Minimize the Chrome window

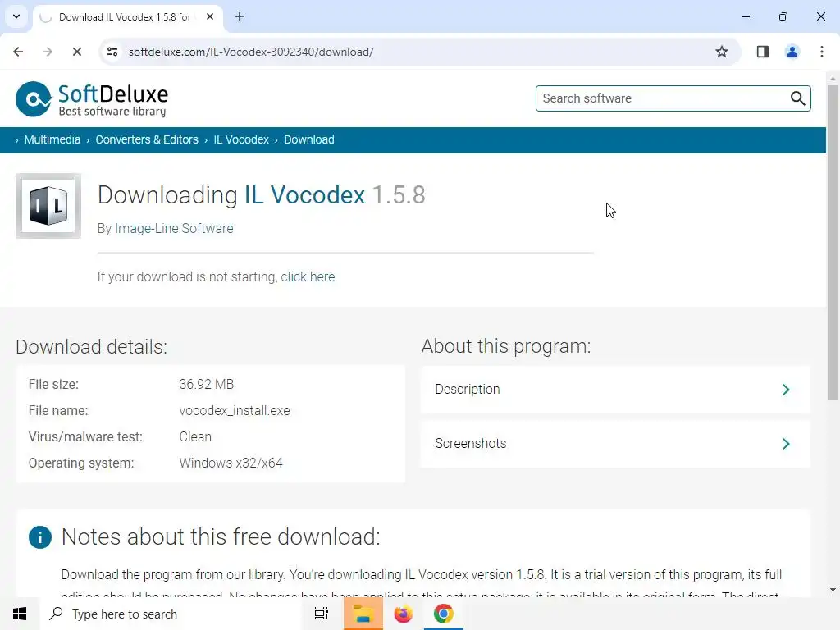745,16
